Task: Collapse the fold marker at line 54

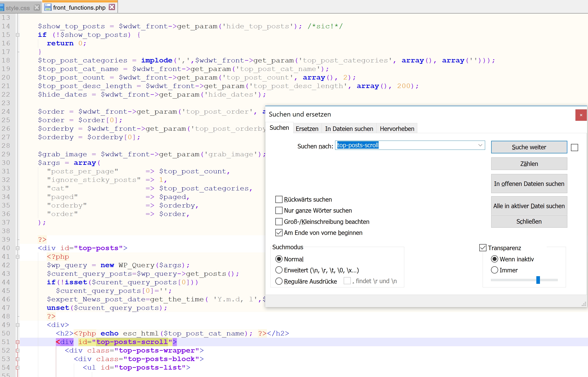Action: [x=18, y=368]
